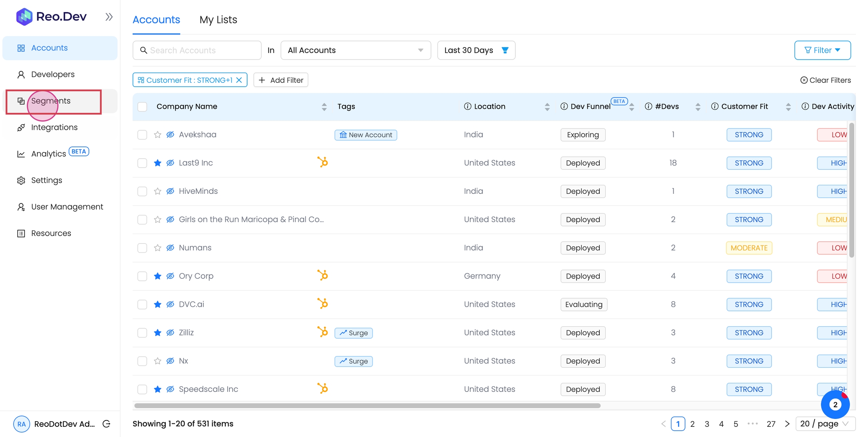This screenshot has width=868, height=437.
Task: Click HubSpot icon on Last9 Inc row
Action: [x=322, y=162]
